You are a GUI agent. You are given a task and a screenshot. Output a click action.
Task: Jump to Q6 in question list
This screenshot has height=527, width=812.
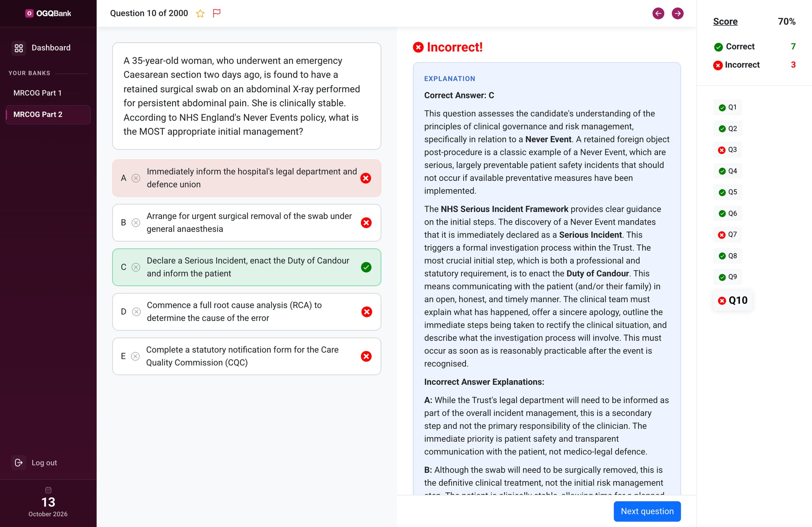click(x=728, y=214)
